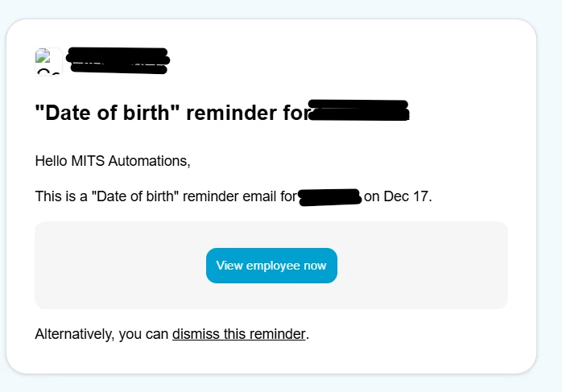Viewport: 562px width, 392px height.
Task: Click the broken company logo image
Action: (x=47, y=61)
